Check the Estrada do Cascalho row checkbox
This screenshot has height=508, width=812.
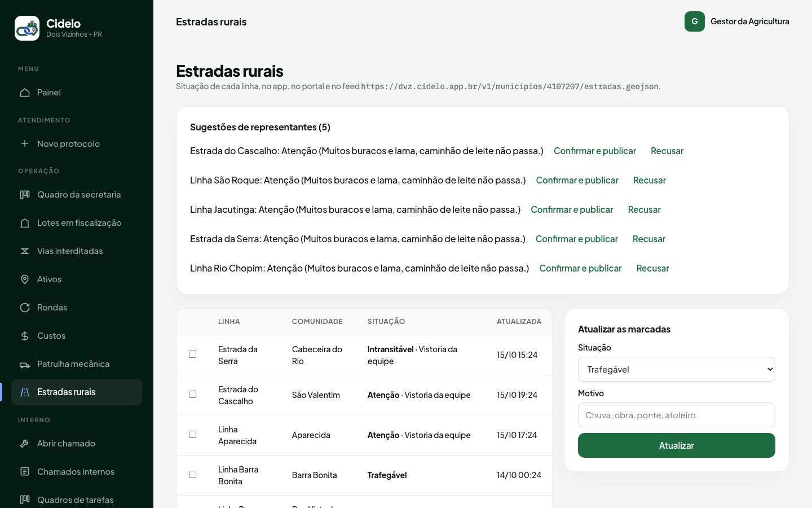pos(193,395)
